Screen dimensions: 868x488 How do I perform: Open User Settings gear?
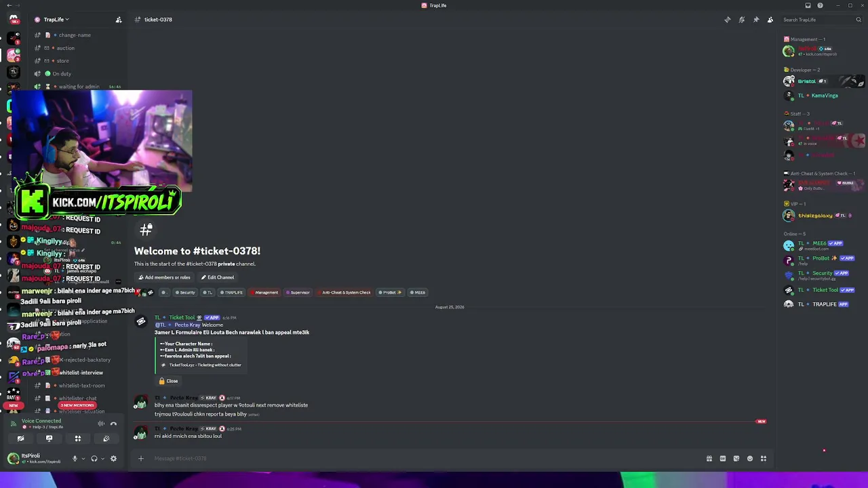pyautogui.click(x=113, y=459)
